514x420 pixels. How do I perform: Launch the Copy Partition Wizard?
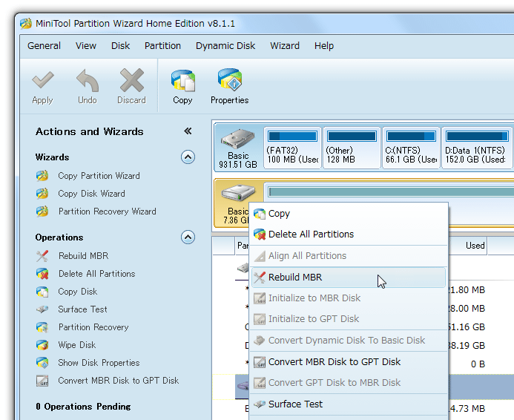click(99, 176)
